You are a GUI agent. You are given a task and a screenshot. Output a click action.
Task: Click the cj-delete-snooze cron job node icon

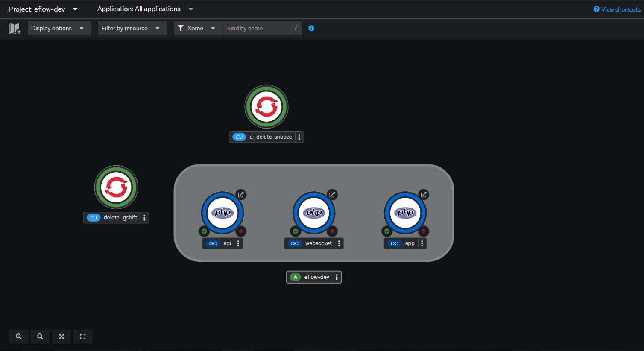266,106
